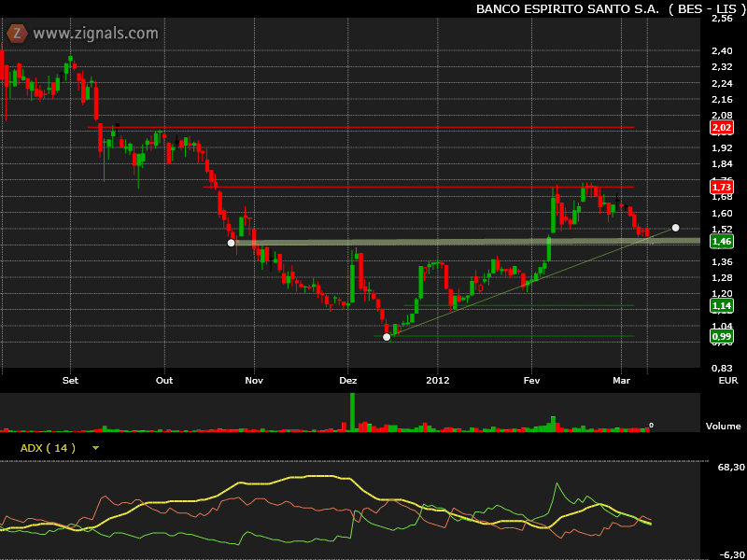Click the 'Fev' month axis label
Screen dimensions: 747x560
point(531,381)
